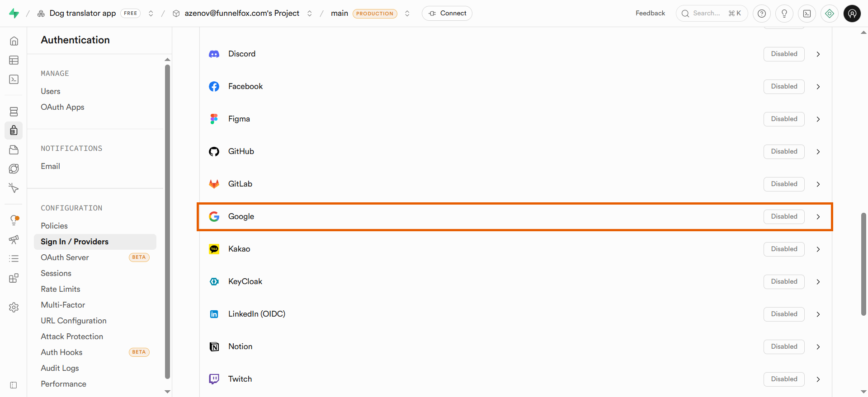This screenshot has width=868, height=397.
Task: Open the OAuth Apps menu item
Action: 62,107
